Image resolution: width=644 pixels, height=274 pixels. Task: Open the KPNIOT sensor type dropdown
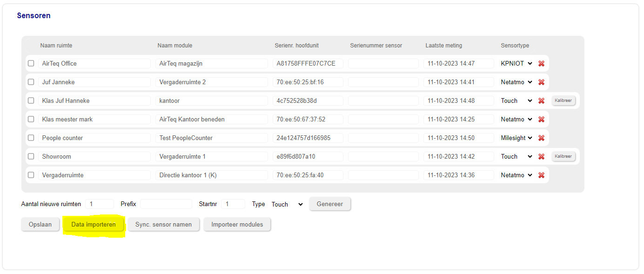(x=517, y=63)
